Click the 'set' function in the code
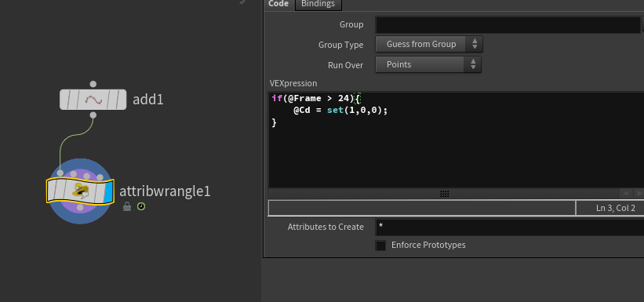Image resolution: width=644 pixels, height=302 pixels. pyautogui.click(x=335, y=110)
